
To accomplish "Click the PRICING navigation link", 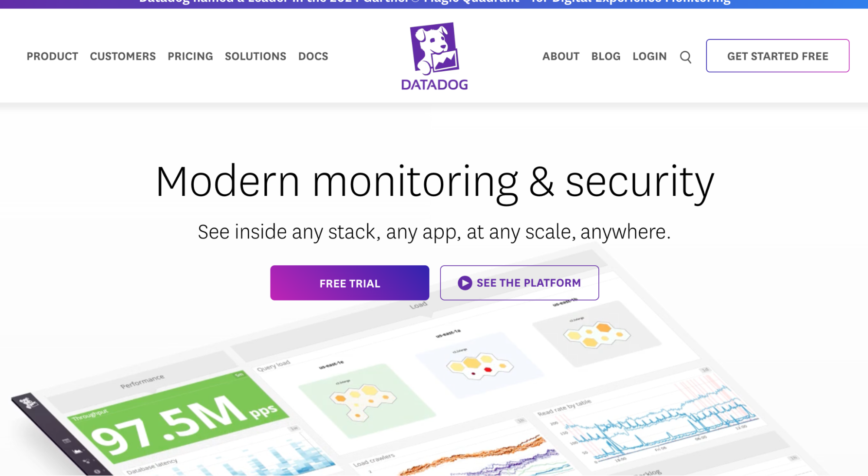I will [x=190, y=56].
